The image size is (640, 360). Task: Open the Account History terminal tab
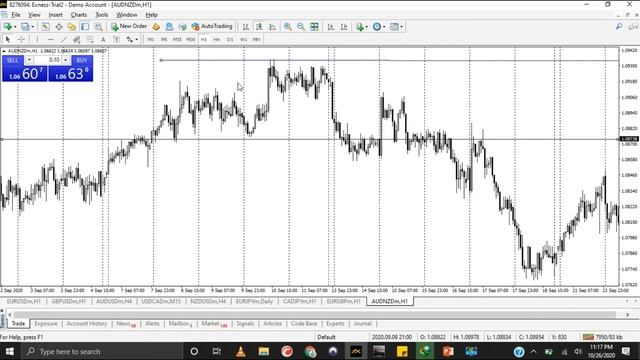(87, 324)
